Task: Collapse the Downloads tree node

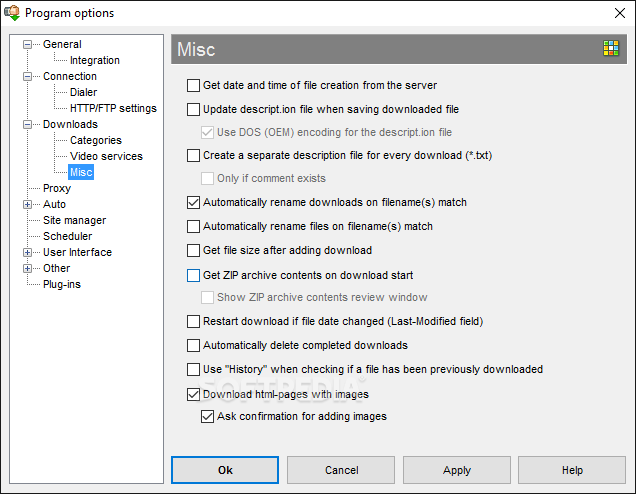Action: click(27, 125)
